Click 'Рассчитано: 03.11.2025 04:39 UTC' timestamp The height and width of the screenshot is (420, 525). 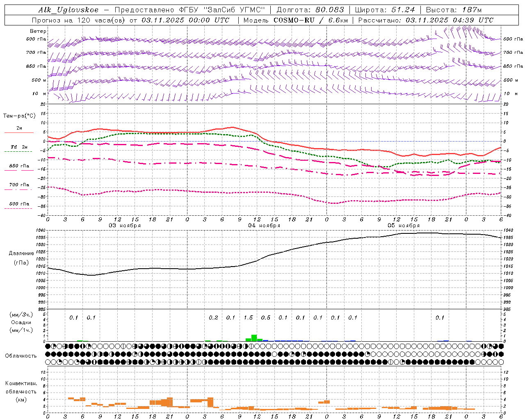tap(426, 20)
